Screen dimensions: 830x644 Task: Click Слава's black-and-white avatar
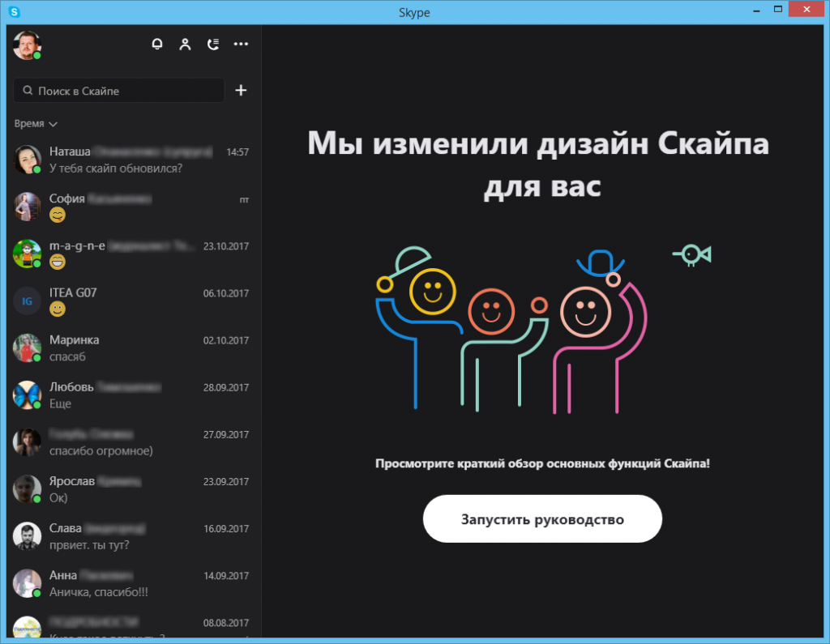27,536
